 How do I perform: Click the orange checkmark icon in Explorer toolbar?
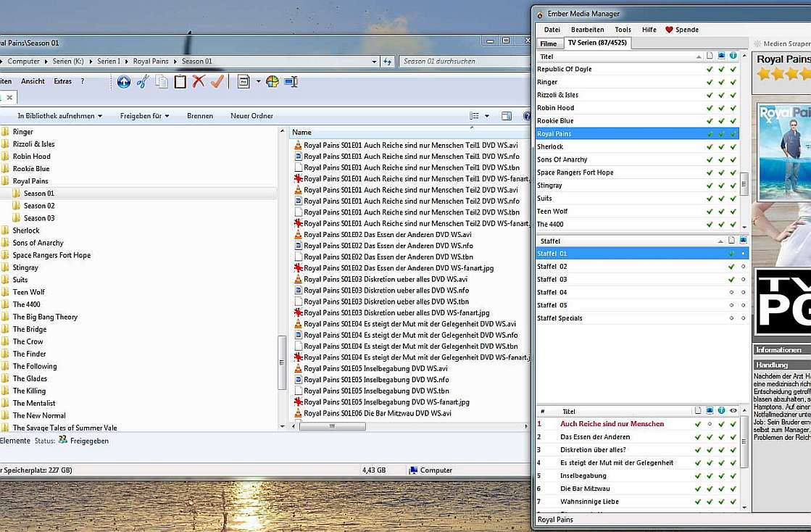[217, 81]
